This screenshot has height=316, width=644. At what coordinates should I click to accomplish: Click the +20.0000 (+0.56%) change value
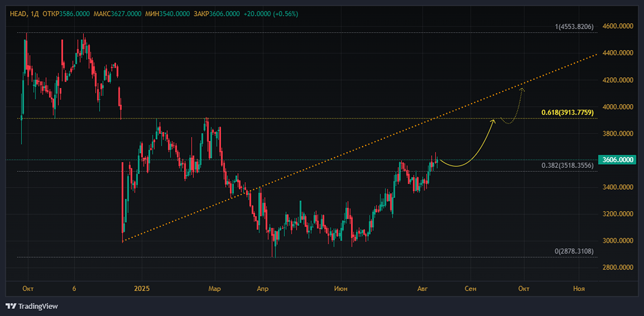point(270,14)
